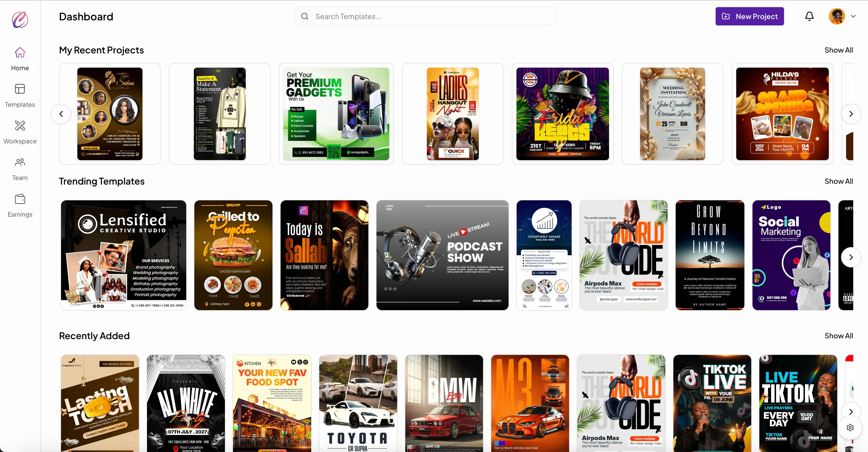The image size is (868, 452).
Task: Open the All White Party template
Action: pos(186,403)
